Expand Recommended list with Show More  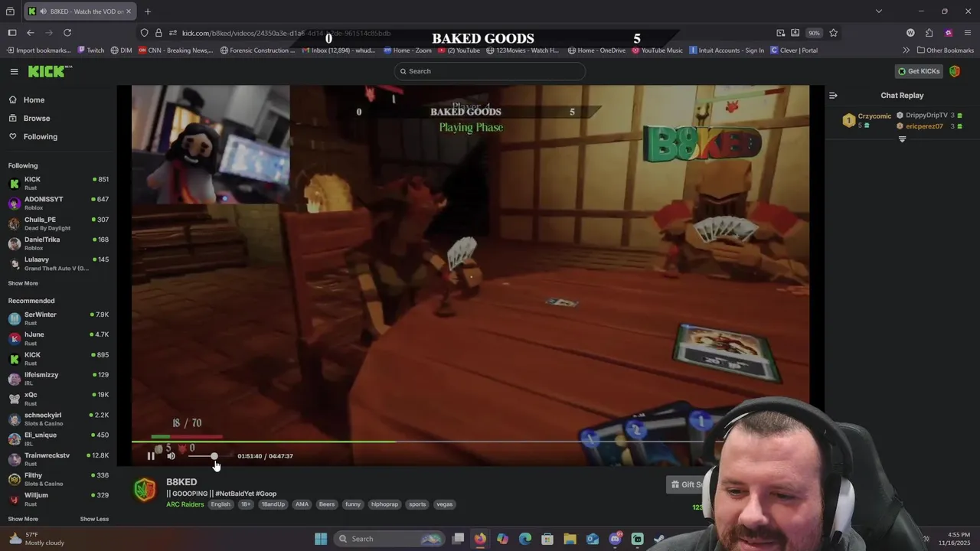click(23, 519)
